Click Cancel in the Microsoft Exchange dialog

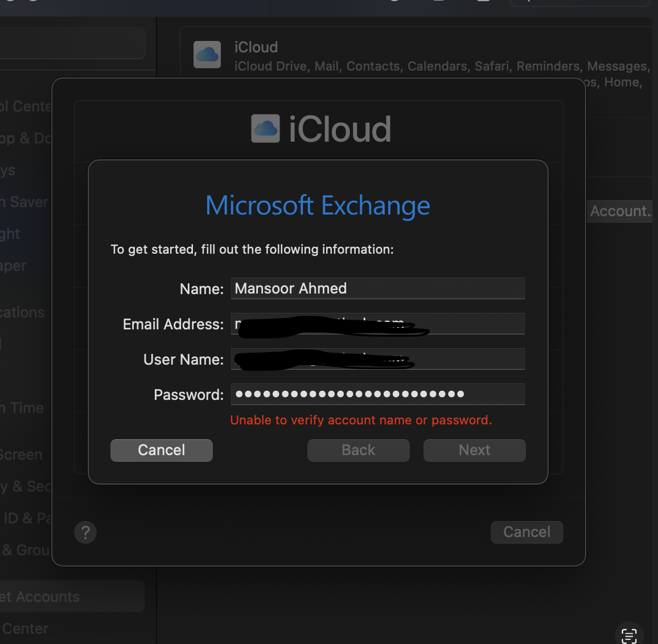[162, 450]
